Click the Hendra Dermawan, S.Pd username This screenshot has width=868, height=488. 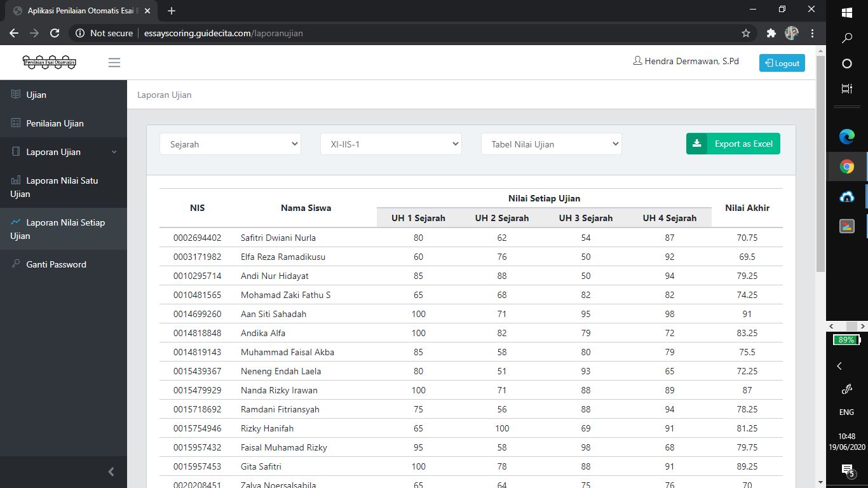point(691,62)
